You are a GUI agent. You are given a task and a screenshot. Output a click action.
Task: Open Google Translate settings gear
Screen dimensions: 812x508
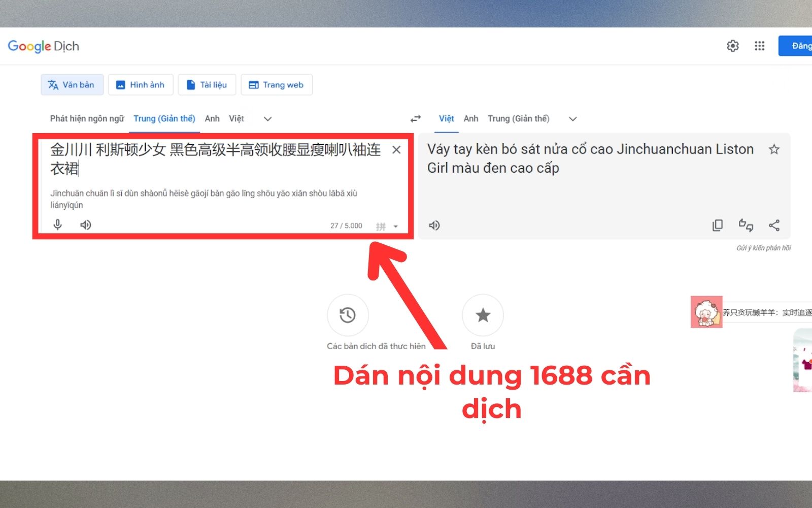coord(732,46)
